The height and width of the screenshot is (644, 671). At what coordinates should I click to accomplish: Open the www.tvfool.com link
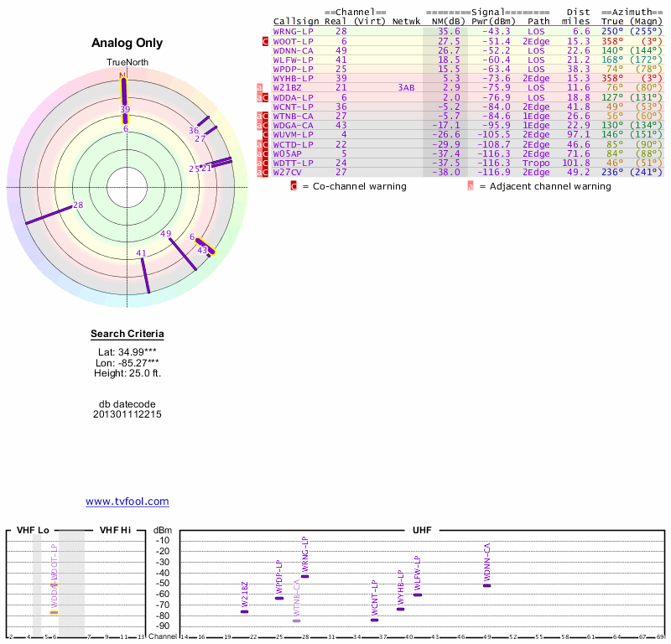pyautogui.click(x=127, y=501)
